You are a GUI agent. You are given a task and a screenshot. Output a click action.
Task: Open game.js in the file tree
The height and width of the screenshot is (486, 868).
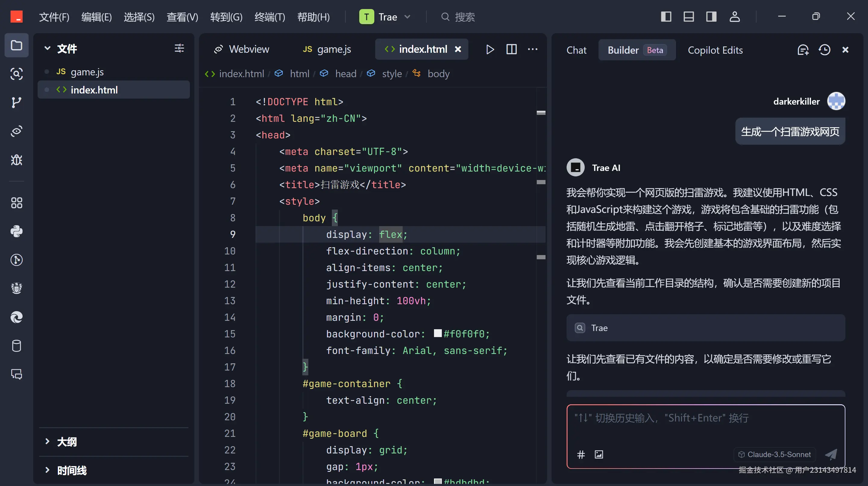point(87,72)
